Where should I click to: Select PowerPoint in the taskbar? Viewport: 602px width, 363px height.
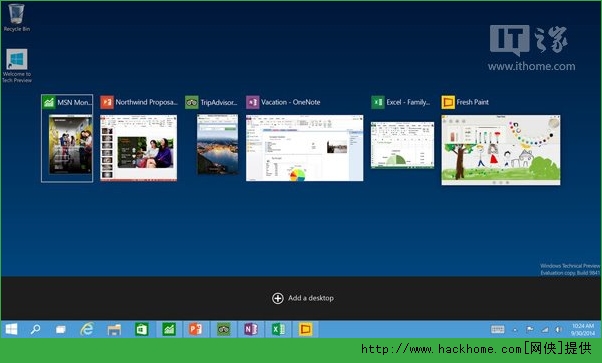tap(195, 329)
